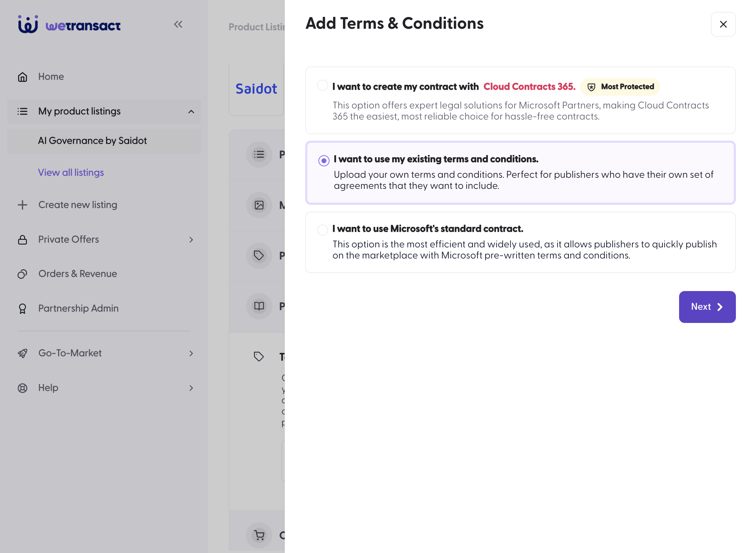Viewport: 756px width, 553px height.
Task: Click the shopping cart step icon
Action: pyautogui.click(x=259, y=535)
